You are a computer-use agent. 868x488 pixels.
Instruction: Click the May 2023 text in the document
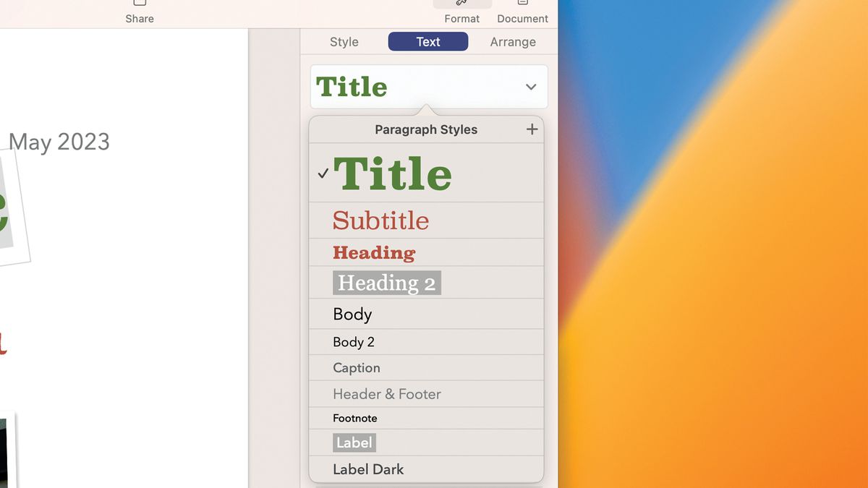pyautogui.click(x=58, y=142)
